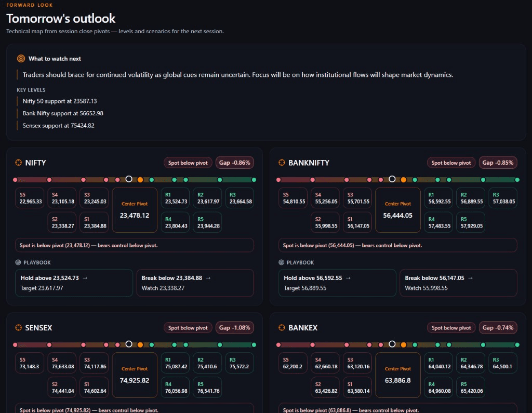Click the crosshair icon next to NIFTY
The width and height of the screenshot is (532, 413).
pos(18,163)
